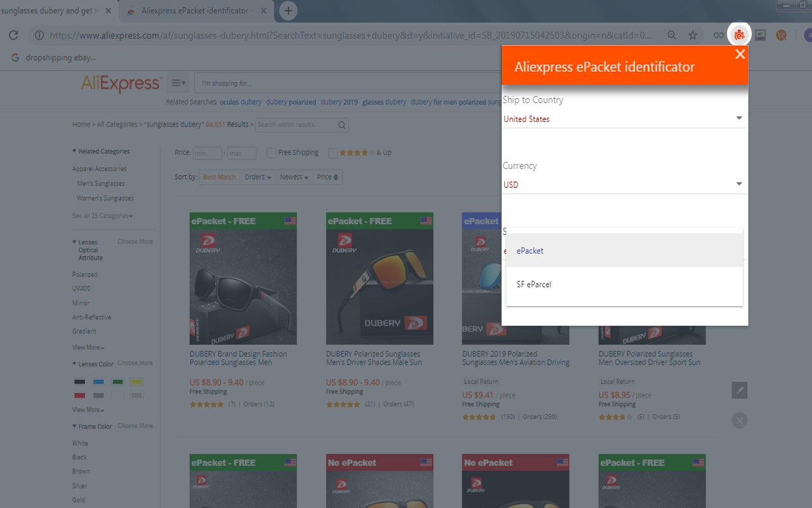Tick the Free Shipping checkbox
This screenshot has width=812, height=508.
coord(272,153)
